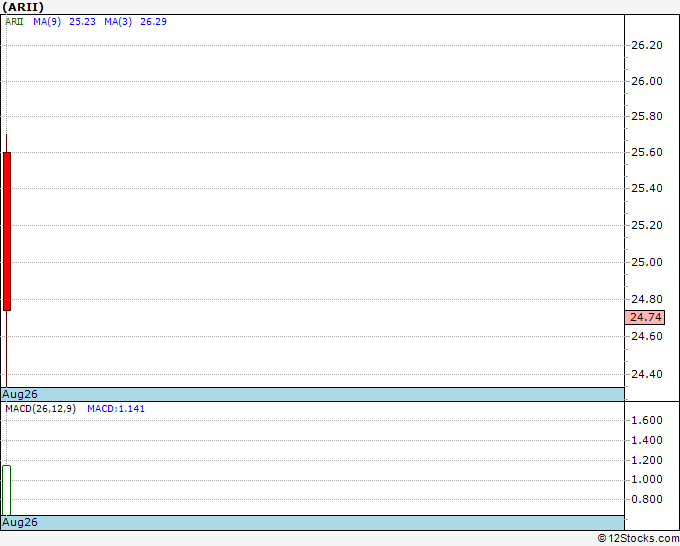Viewport: 680px width, 546px height.
Task: Click the MA(3) value 26.29
Action: [154, 22]
